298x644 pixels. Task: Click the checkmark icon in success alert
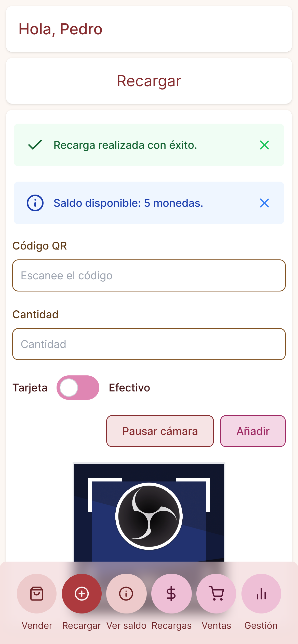point(35,145)
